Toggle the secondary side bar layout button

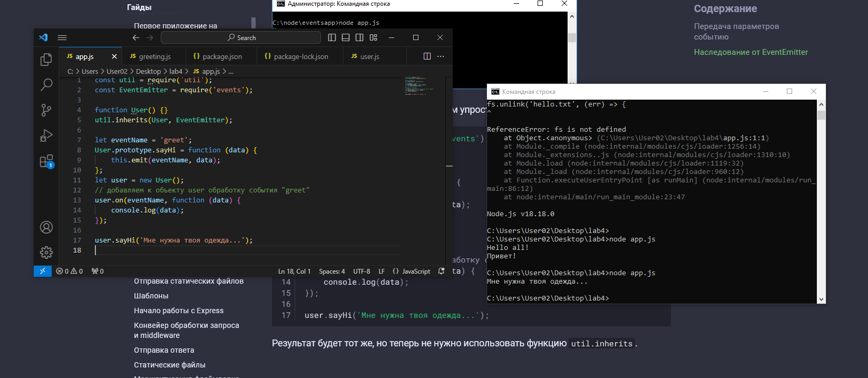tap(359, 37)
